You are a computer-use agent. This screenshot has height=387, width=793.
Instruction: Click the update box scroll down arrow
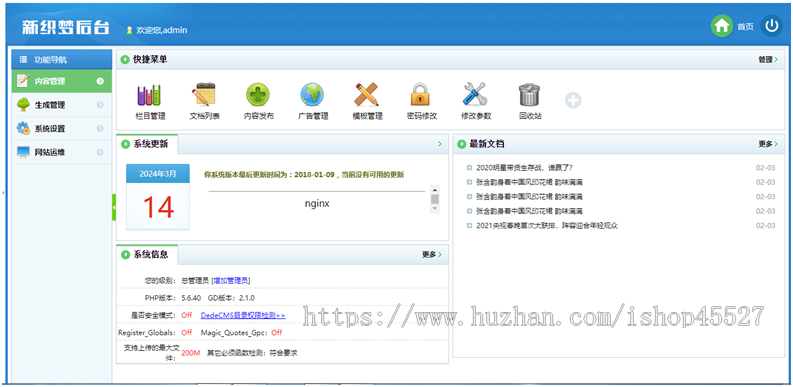click(x=434, y=209)
